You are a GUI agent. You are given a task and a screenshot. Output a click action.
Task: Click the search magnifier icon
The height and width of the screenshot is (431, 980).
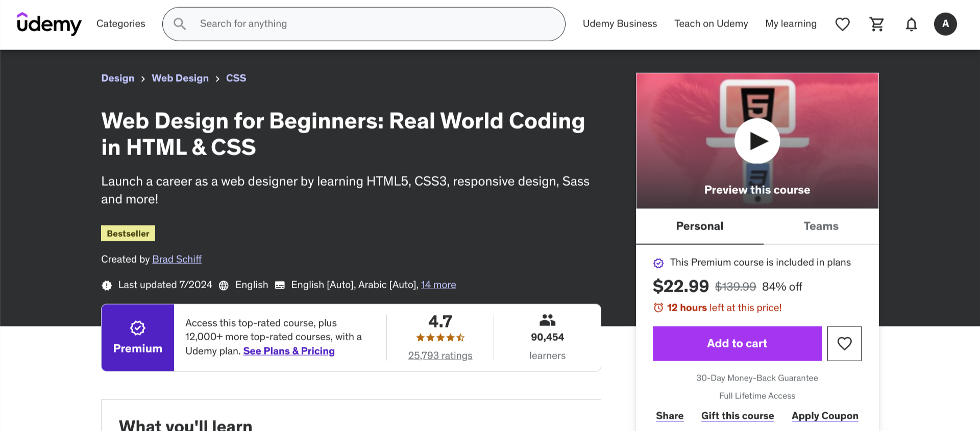pyautogui.click(x=180, y=24)
